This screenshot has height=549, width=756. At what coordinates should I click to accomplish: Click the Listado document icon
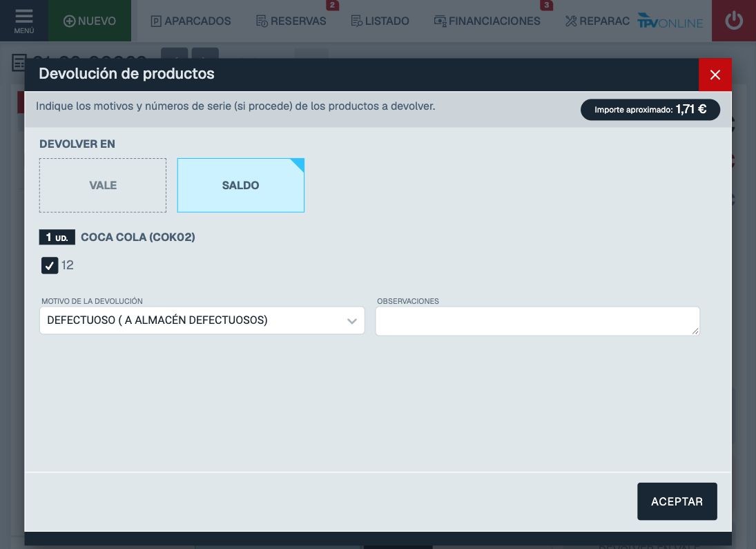(x=357, y=21)
